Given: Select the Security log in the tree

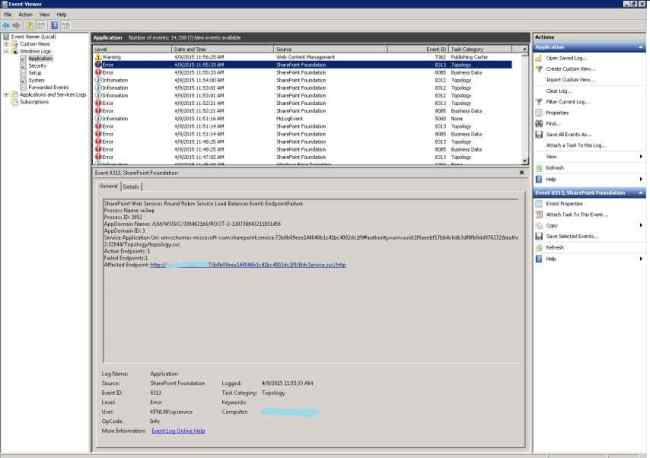Looking at the screenshot, I should [x=37, y=66].
